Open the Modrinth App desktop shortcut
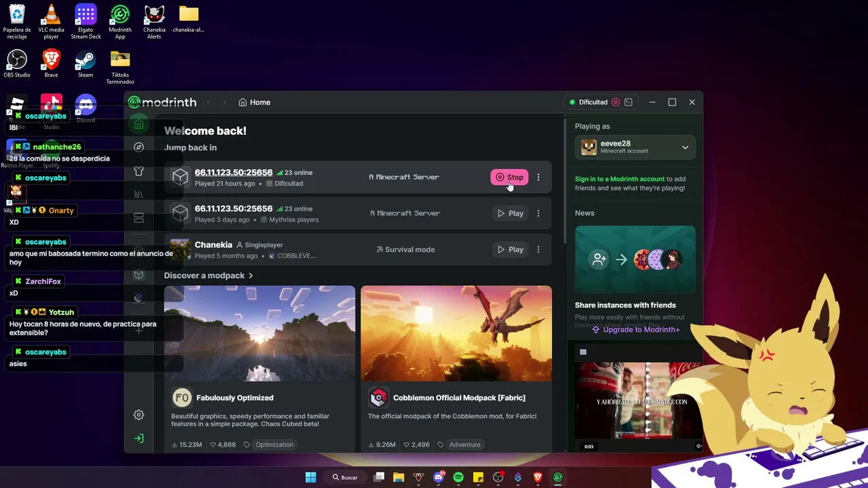The width and height of the screenshot is (868, 488). pos(120,22)
